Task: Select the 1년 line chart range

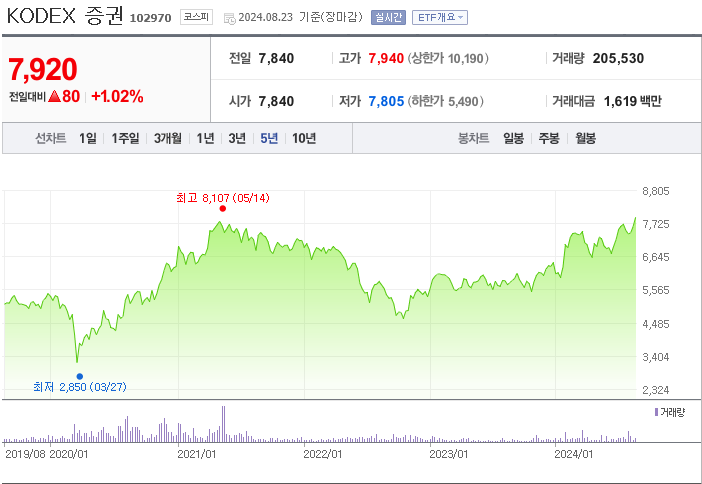Action: point(205,138)
